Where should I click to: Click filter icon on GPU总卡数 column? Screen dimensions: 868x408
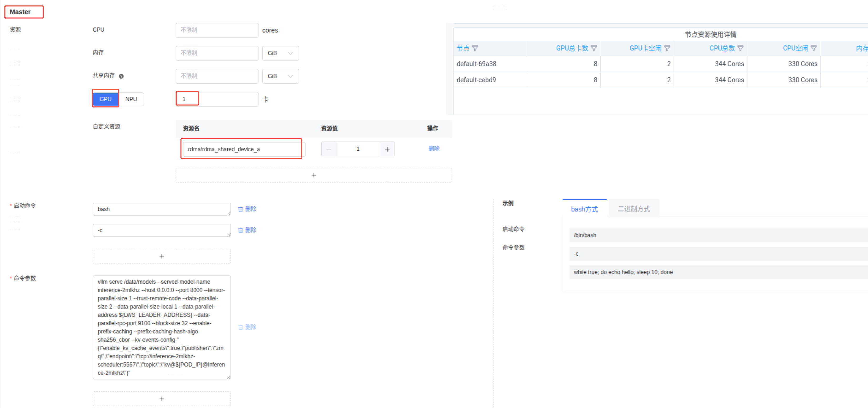594,48
